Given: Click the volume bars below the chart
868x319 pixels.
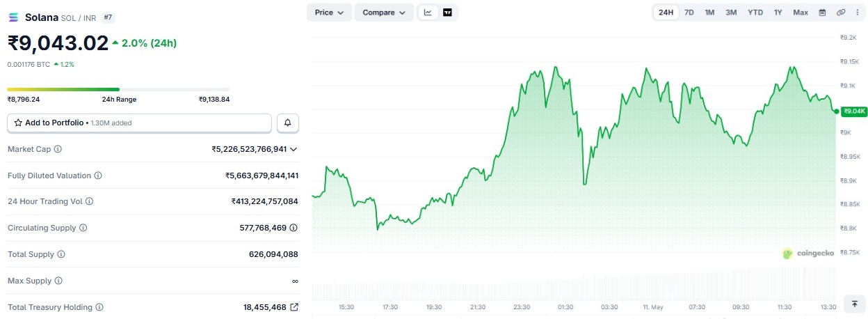Looking at the screenshot, I should coord(574,284).
